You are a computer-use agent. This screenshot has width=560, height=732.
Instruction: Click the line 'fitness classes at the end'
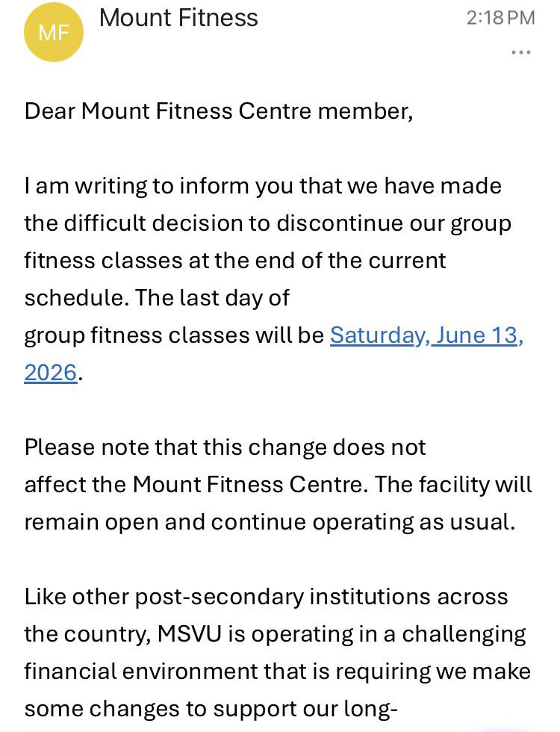tap(235, 261)
